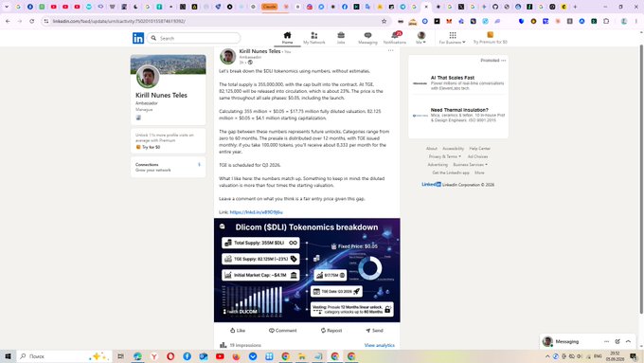Open Opera from the taskbar
Image resolution: width=644 pixels, height=363 pixels.
(x=170, y=356)
